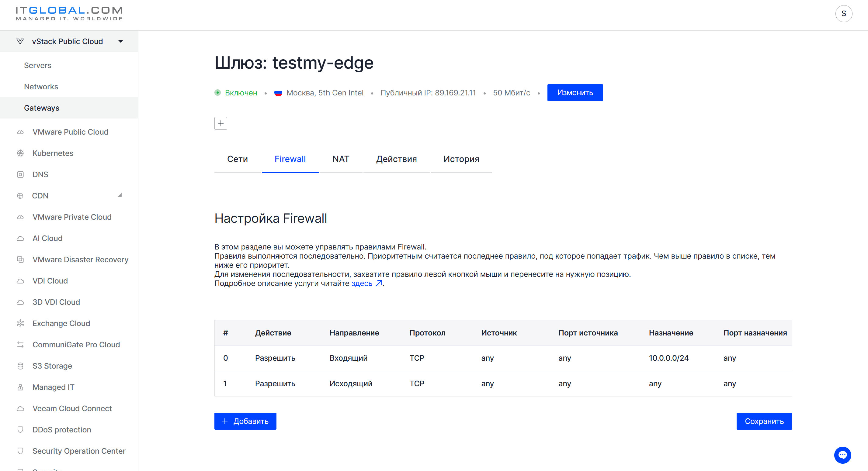Select the Сети tab
868x471 pixels.
click(237, 159)
